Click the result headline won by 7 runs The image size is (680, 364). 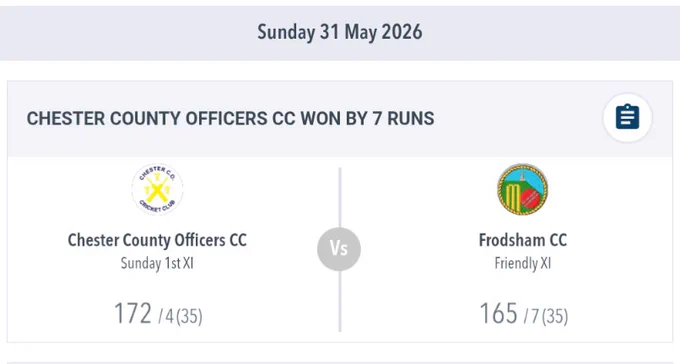[x=230, y=118]
